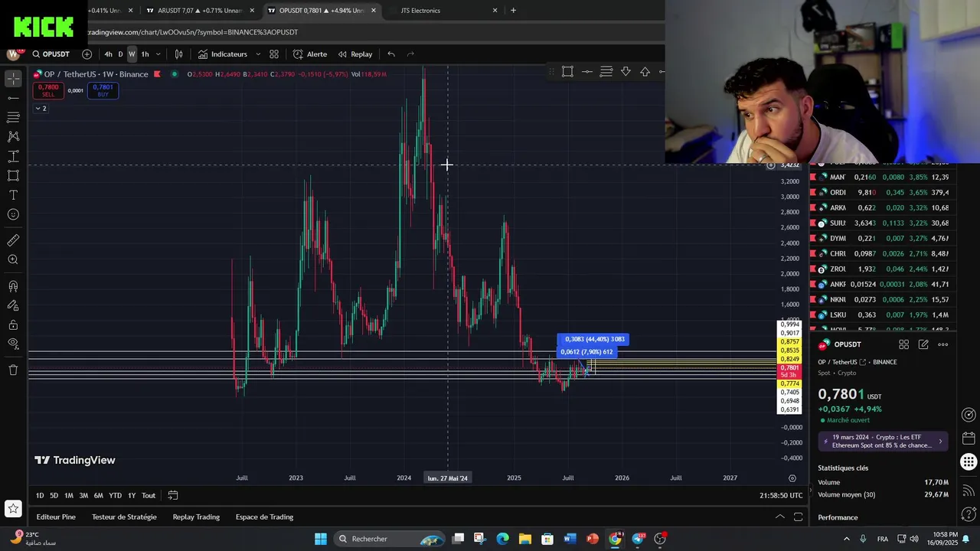Select the ruler Measure tool
The width and height of the screenshot is (980, 551).
pyautogui.click(x=13, y=240)
